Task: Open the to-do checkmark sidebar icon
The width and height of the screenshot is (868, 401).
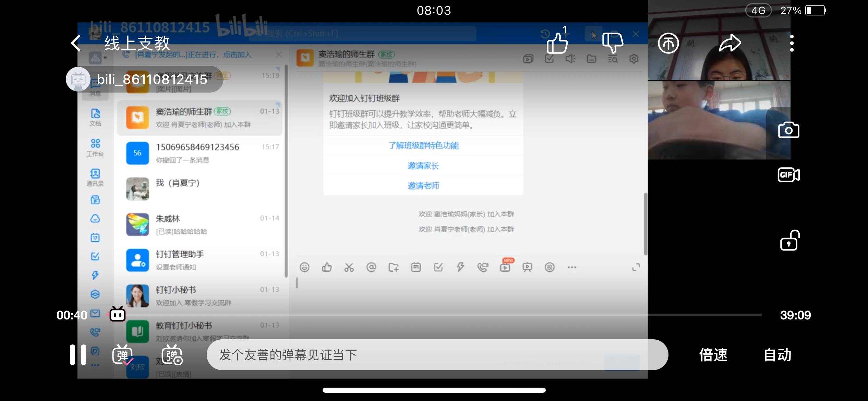Action: tap(95, 256)
